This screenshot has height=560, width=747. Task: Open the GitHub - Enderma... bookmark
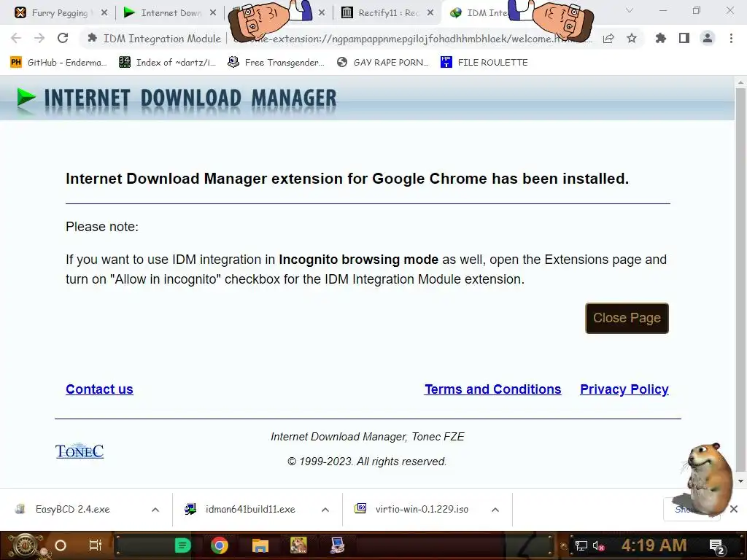click(58, 63)
